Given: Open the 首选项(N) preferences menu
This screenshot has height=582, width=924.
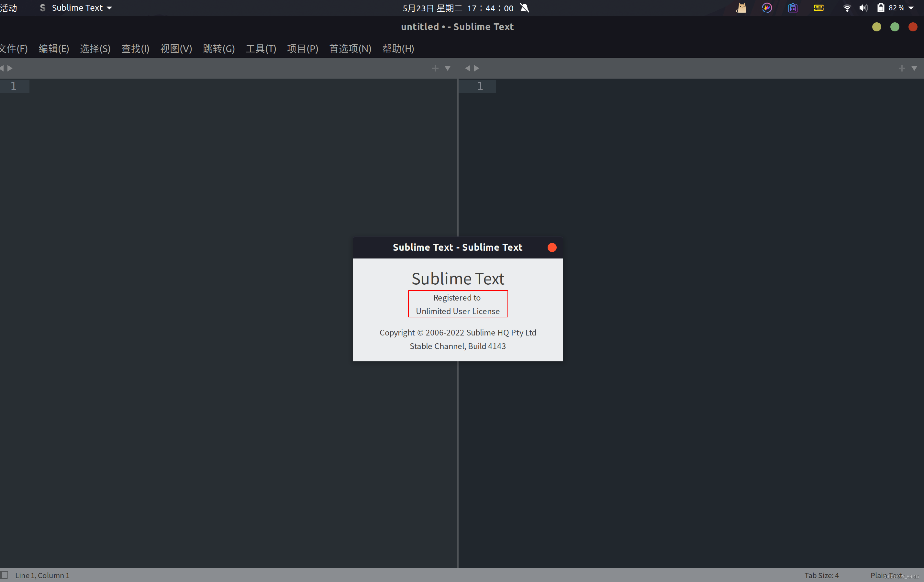Looking at the screenshot, I should coord(350,49).
